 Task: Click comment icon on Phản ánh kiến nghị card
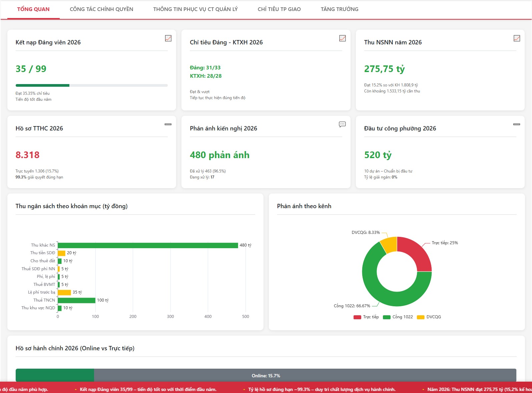(x=342, y=124)
